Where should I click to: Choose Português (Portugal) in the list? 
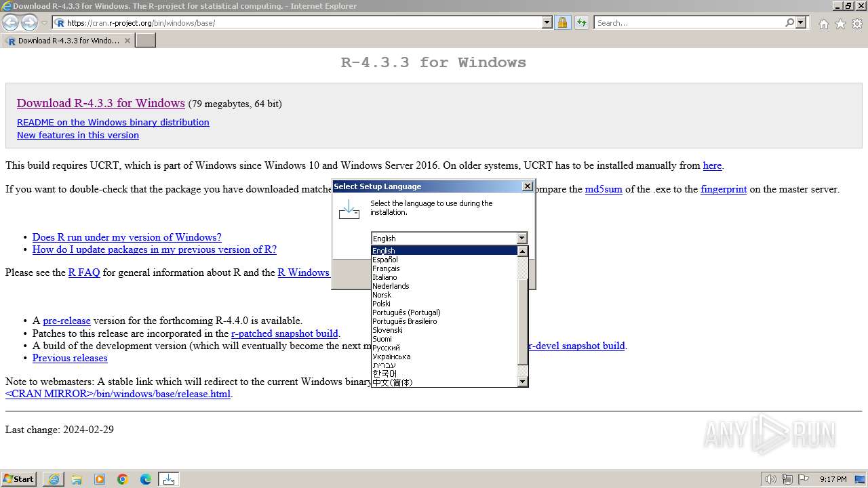(x=444, y=312)
